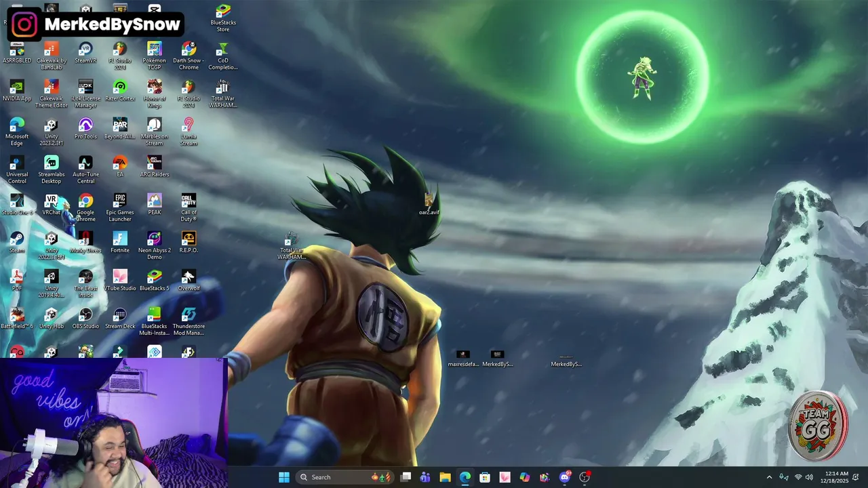The width and height of the screenshot is (868, 488).
Task: Select the Cakewalk Theme Editor icon
Action: (52, 94)
